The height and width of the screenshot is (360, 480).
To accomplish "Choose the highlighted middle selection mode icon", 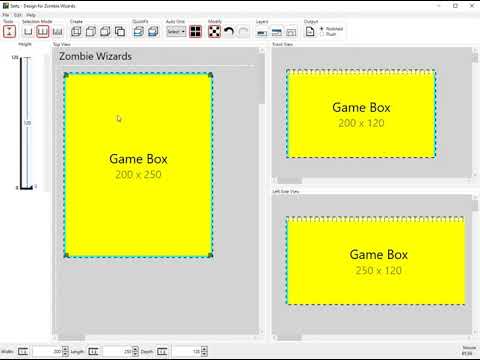I will (x=43, y=32).
